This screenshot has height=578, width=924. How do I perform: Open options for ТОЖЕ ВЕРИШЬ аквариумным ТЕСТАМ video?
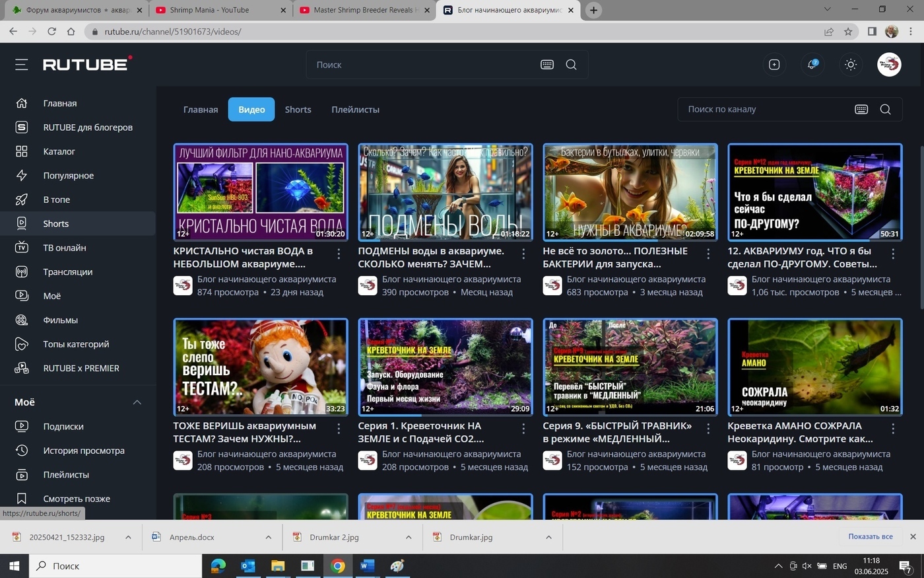(339, 429)
